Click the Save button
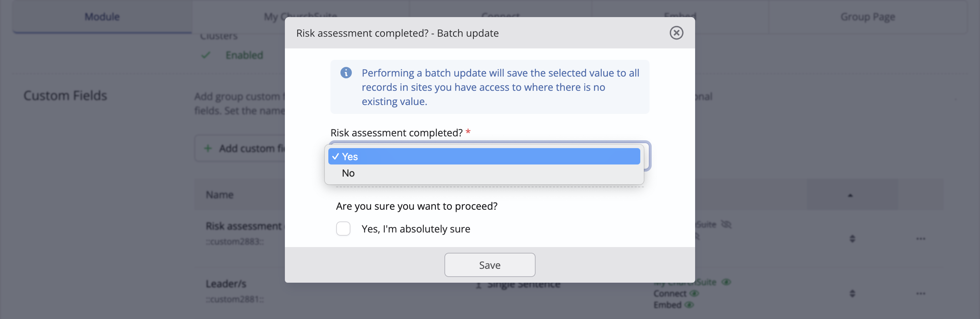The width and height of the screenshot is (980, 319). [490, 265]
